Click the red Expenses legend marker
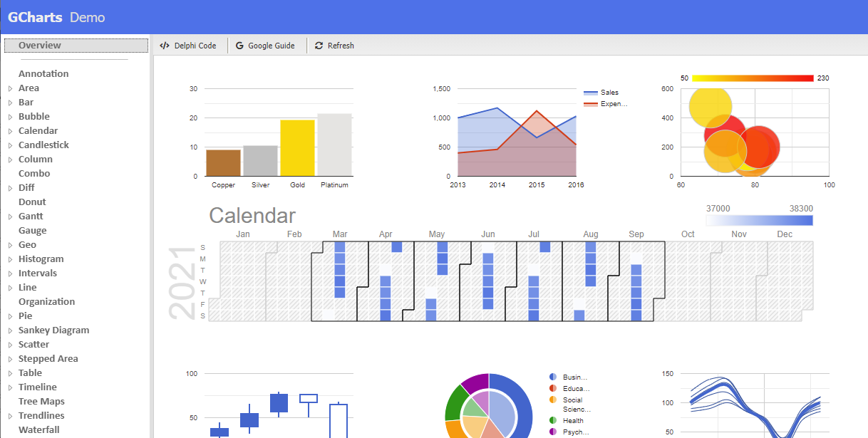Image resolution: width=868 pixels, height=438 pixels. (591, 104)
